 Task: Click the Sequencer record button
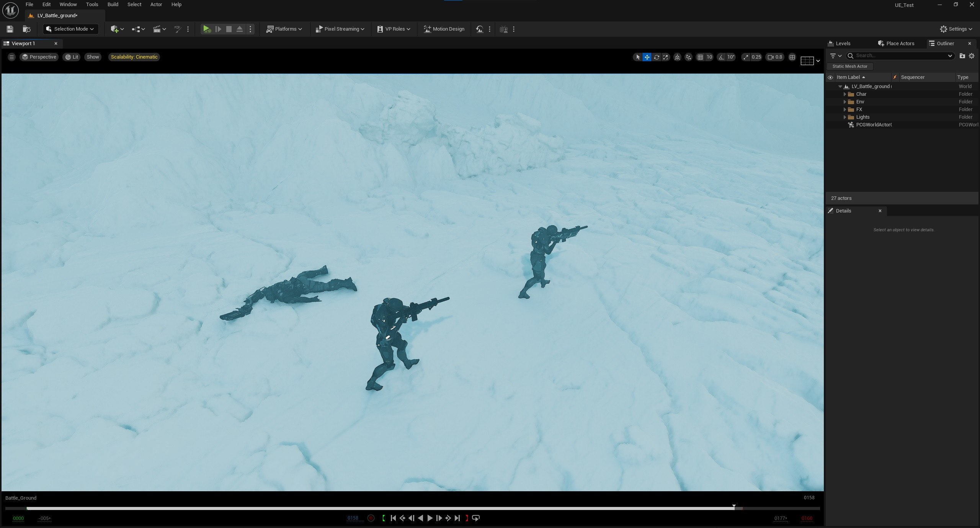point(371,518)
